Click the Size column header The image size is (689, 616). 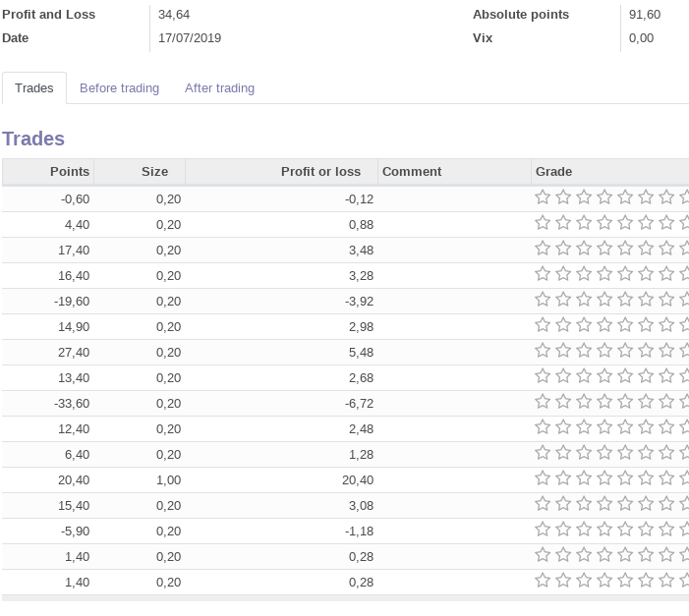[x=154, y=172]
